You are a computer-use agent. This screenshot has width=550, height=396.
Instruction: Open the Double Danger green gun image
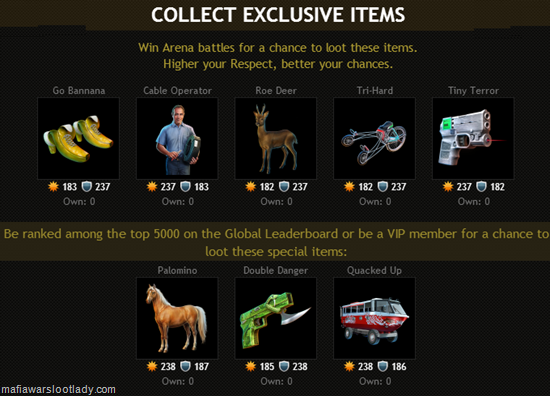(276, 318)
